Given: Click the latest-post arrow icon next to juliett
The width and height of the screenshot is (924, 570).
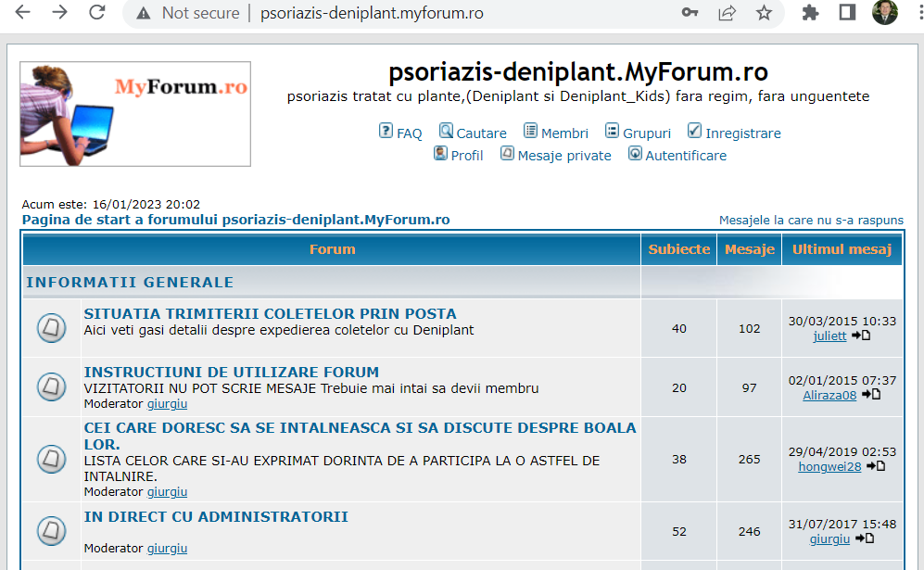Looking at the screenshot, I should (x=861, y=336).
